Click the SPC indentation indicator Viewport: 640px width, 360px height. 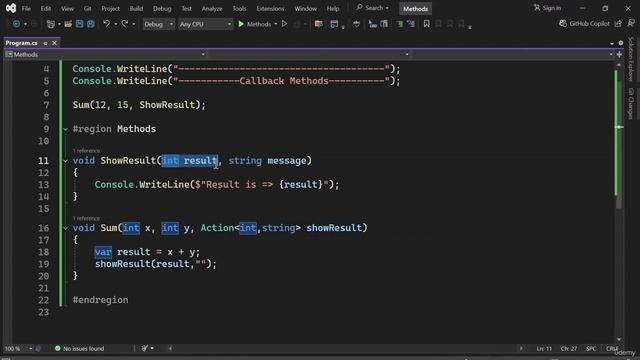coord(591,349)
